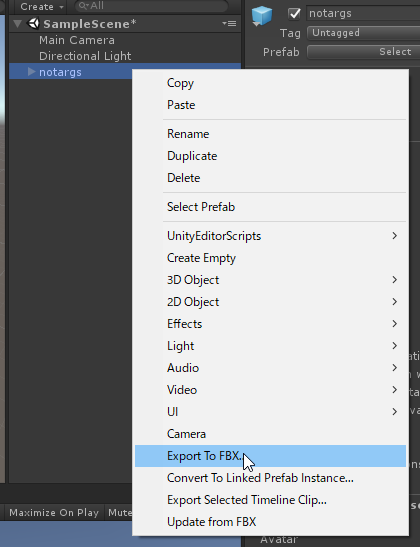Open the UnityEditorScripts submenu
420x547 pixels.
(270, 236)
